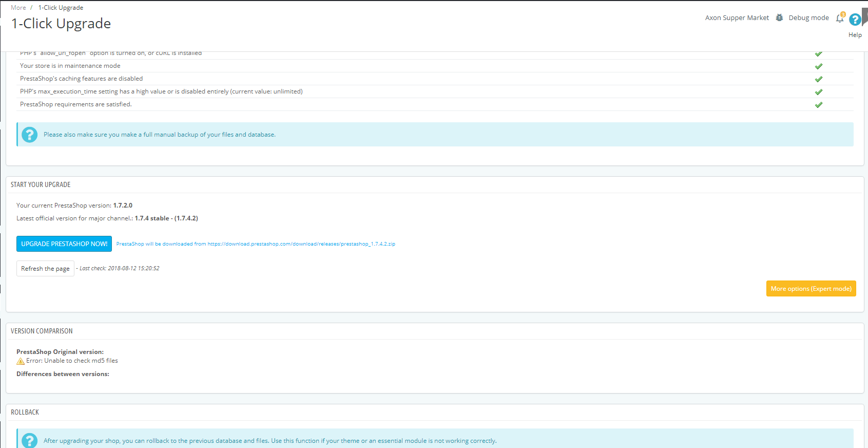Open the Help question mark icon
The image size is (868, 448).
coord(855,20)
